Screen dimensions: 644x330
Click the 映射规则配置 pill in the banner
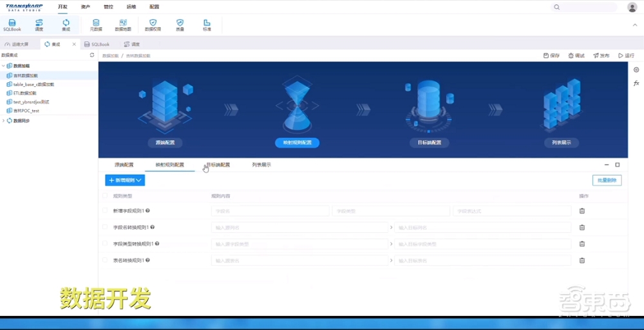pyautogui.click(x=298, y=143)
